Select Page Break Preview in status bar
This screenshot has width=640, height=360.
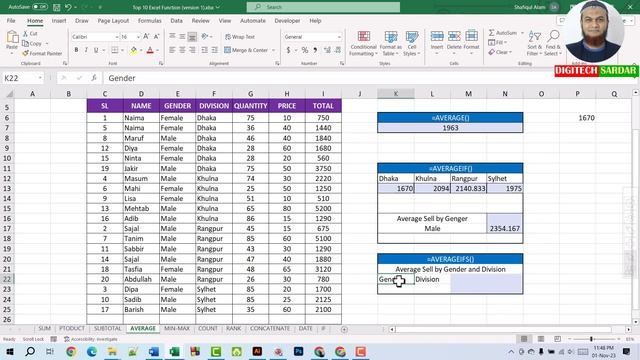tap(557, 339)
